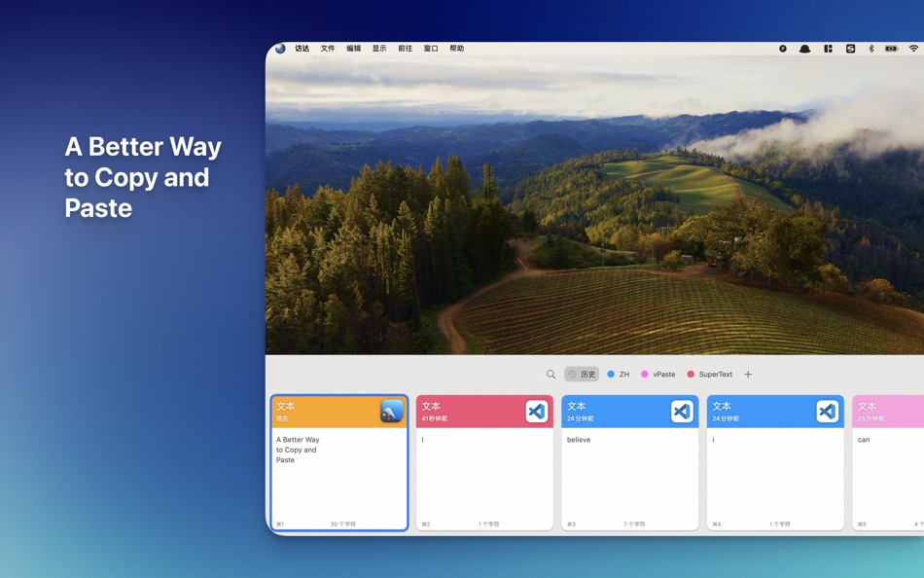Image resolution: width=924 pixels, height=578 pixels.
Task: Click the ⌘5 shortcut label
Action: click(x=862, y=524)
